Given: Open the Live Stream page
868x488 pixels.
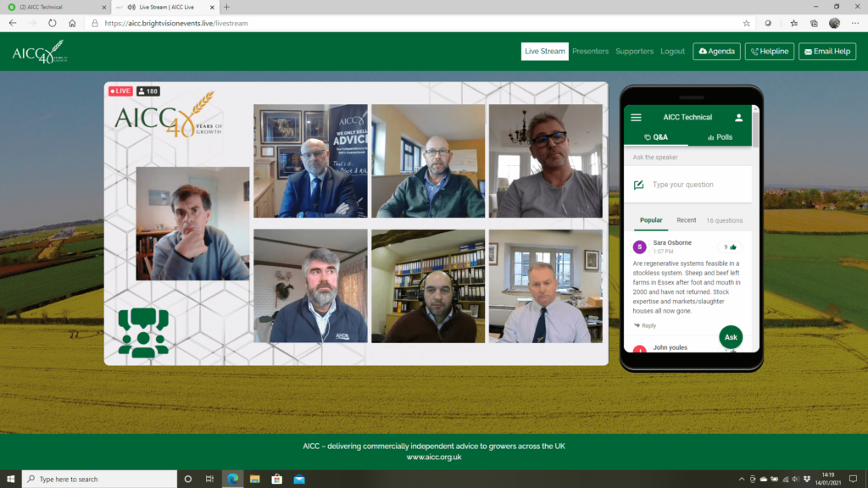Looking at the screenshot, I should pyautogui.click(x=545, y=52).
